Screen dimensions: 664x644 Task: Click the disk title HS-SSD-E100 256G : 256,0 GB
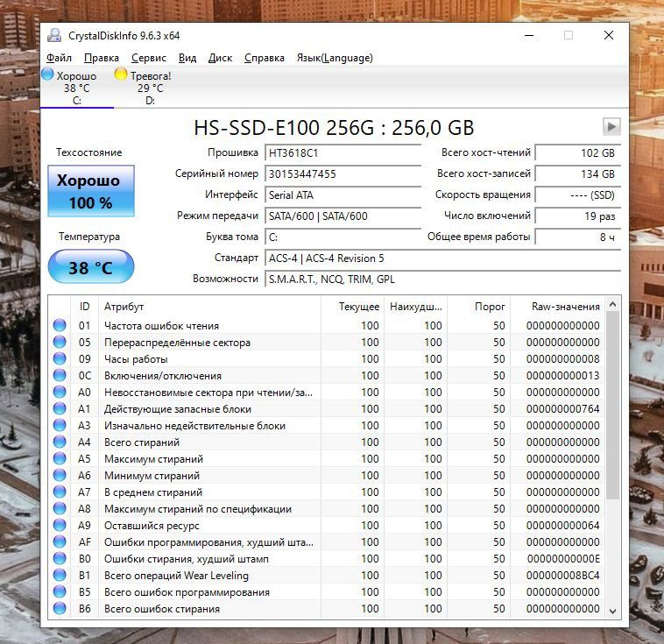(x=334, y=128)
